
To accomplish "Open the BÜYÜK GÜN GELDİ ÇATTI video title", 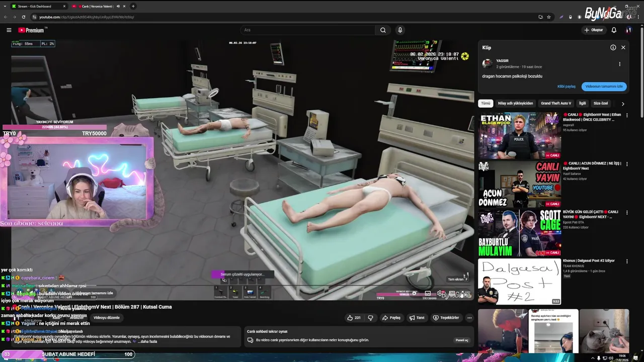I will point(591,214).
